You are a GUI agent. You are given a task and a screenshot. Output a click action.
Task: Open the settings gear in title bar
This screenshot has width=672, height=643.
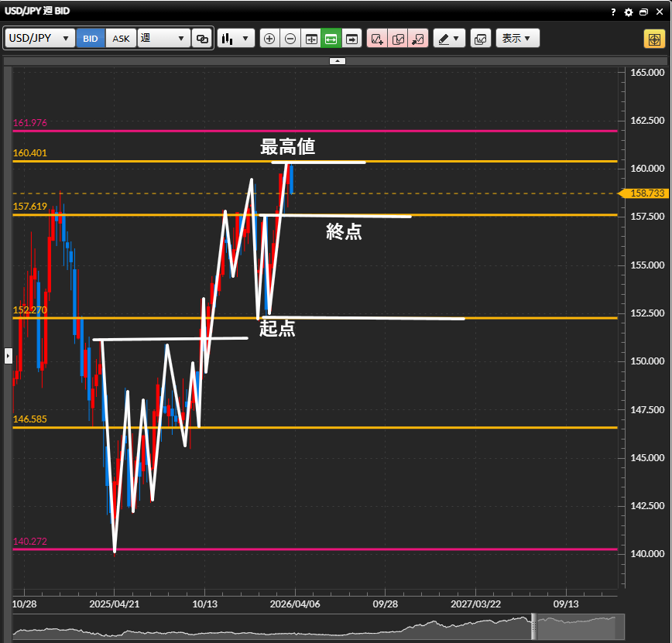(x=629, y=12)
